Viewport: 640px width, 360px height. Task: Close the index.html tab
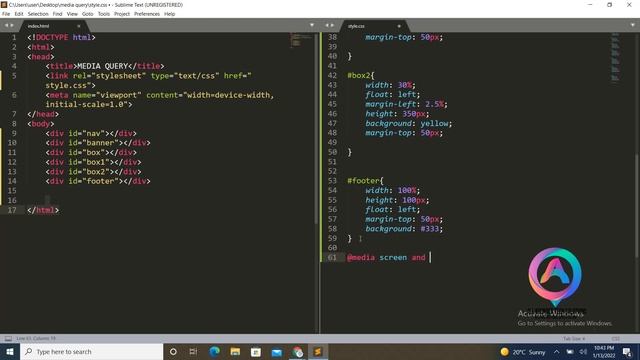click(x=79, y=26)
